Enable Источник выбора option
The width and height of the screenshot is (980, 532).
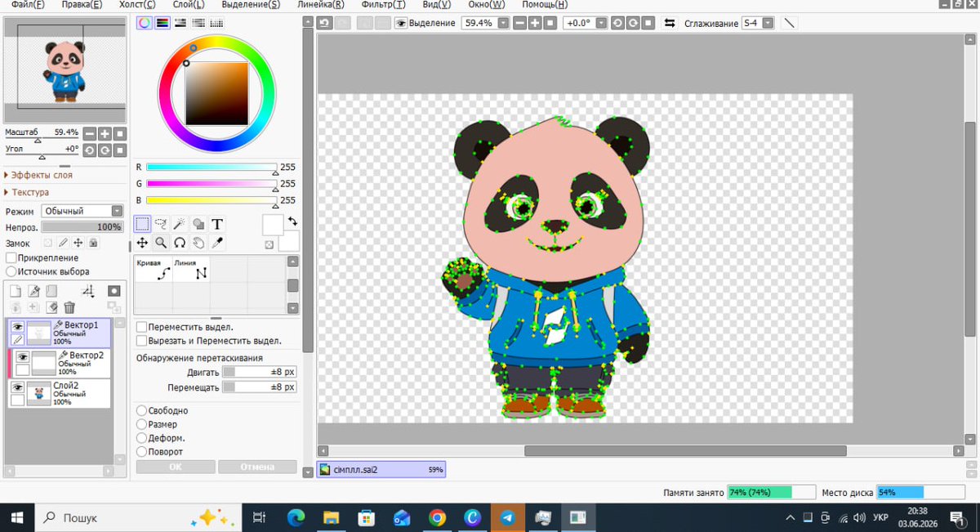11,271
